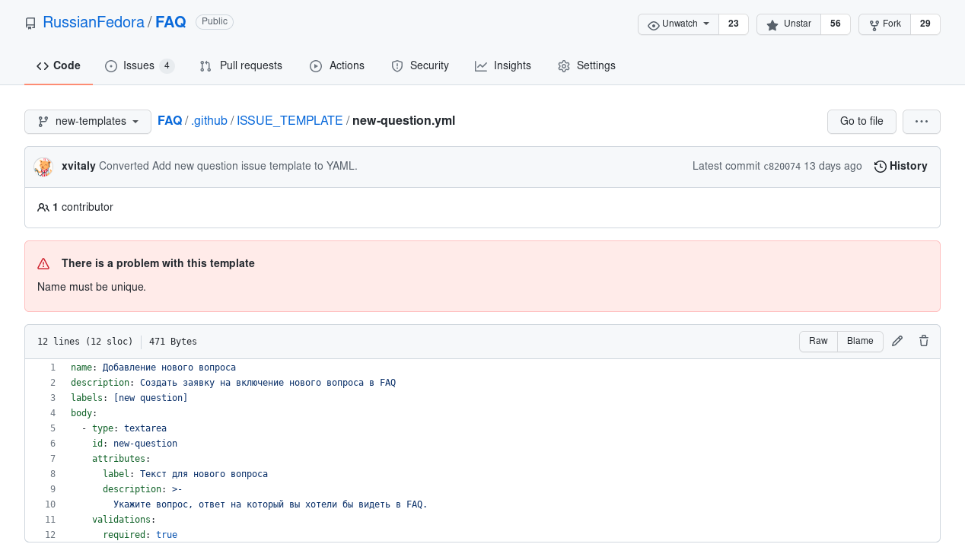Click line number 5
Screen dimensions: 965x560
pos(53,428)
